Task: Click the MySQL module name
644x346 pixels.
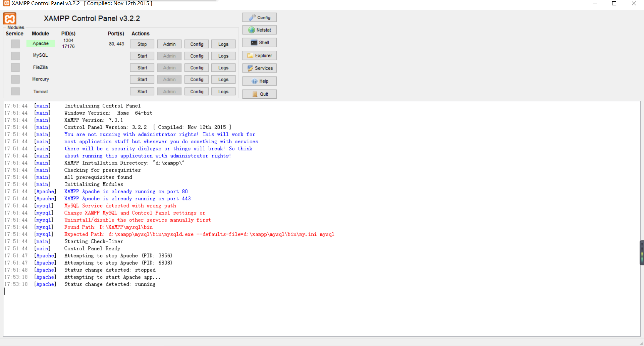Action: [x=40, y=55]
